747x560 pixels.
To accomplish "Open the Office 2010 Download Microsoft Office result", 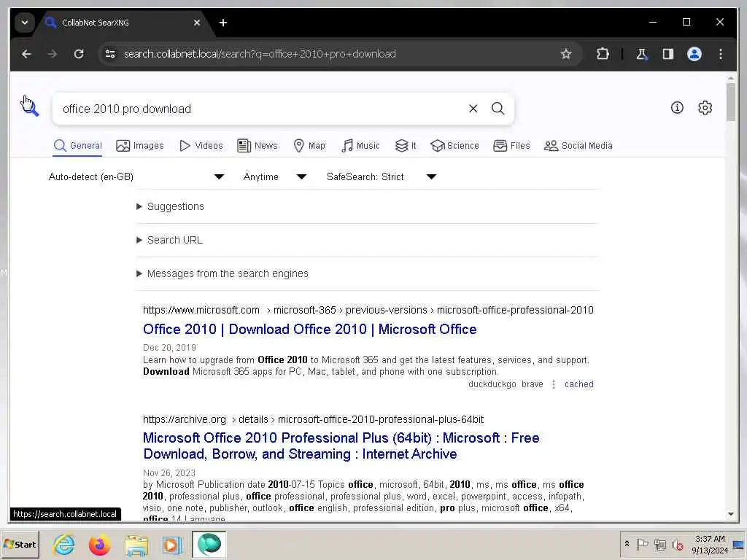I will tap(309, 329).
